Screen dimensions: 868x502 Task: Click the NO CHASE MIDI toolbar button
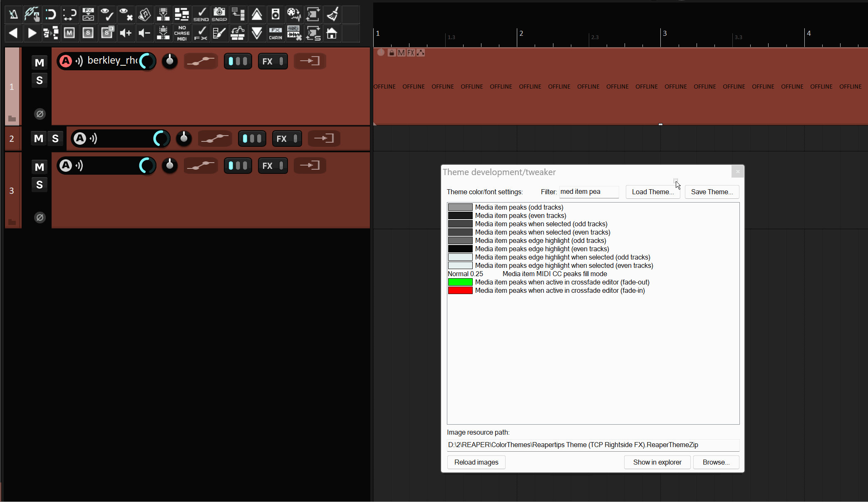(182, 33)
